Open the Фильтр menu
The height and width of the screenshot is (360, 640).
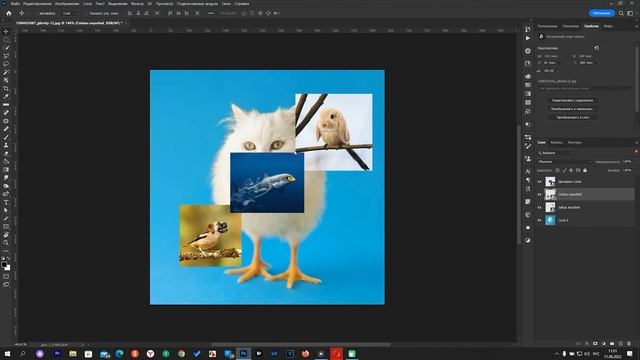[x=137, y=4]
